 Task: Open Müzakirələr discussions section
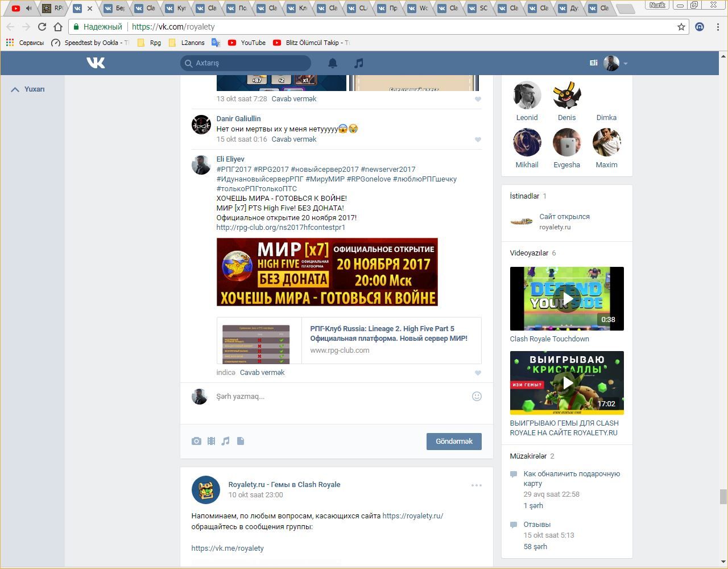point(528,456)
